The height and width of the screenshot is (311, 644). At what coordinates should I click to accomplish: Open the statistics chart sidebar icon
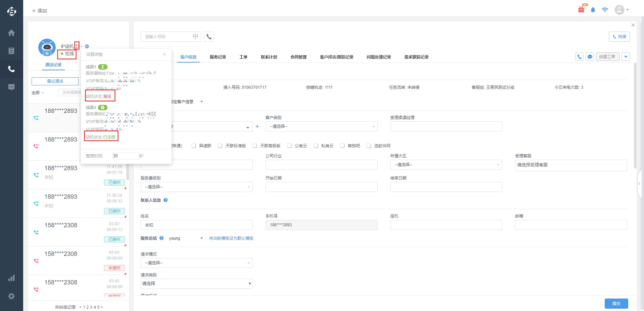(x=11, y=278)
